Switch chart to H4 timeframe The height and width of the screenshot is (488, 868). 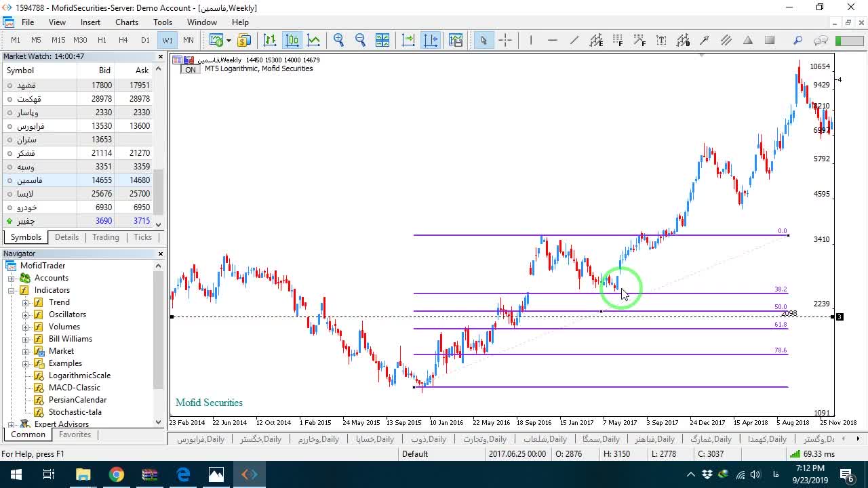[x=123, y=40]
